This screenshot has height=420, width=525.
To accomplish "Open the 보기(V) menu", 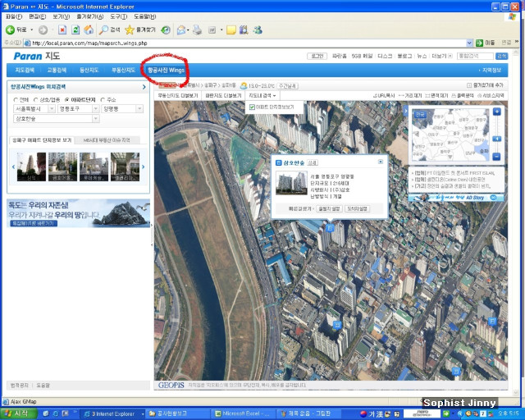I will point(61,16).
